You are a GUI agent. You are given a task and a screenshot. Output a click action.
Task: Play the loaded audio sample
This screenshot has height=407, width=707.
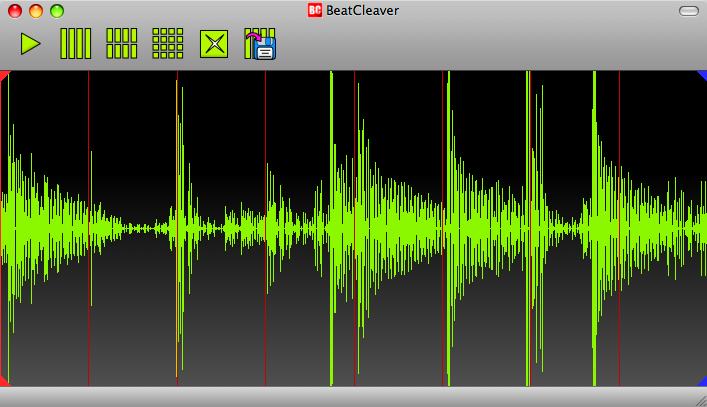coord(30,44)
